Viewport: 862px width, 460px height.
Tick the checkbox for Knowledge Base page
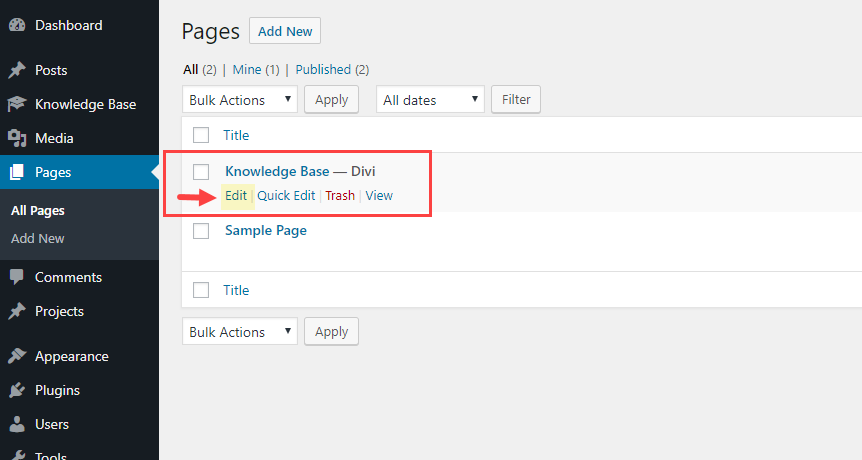201,172
